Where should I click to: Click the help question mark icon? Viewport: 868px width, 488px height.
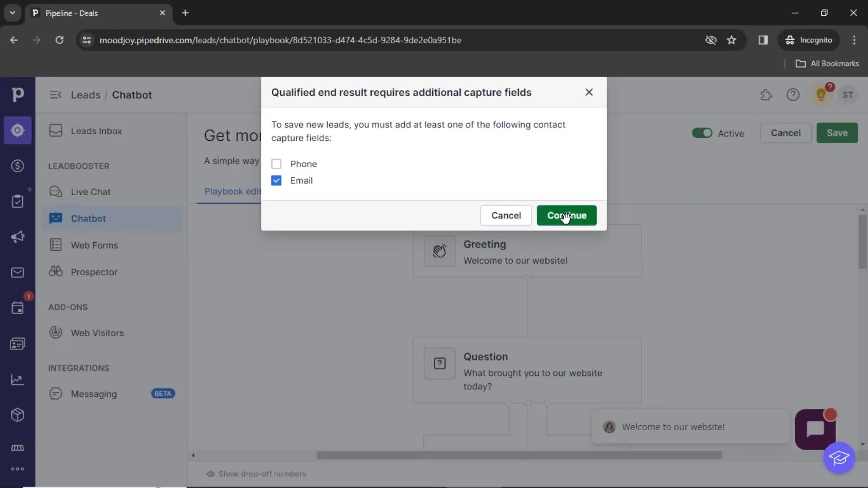[x=793, y=95]
